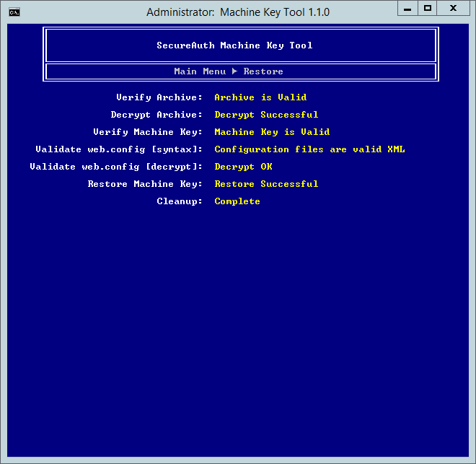Maximize the Machine Key Tool window
Screen dimensions: 476x464
427,8
